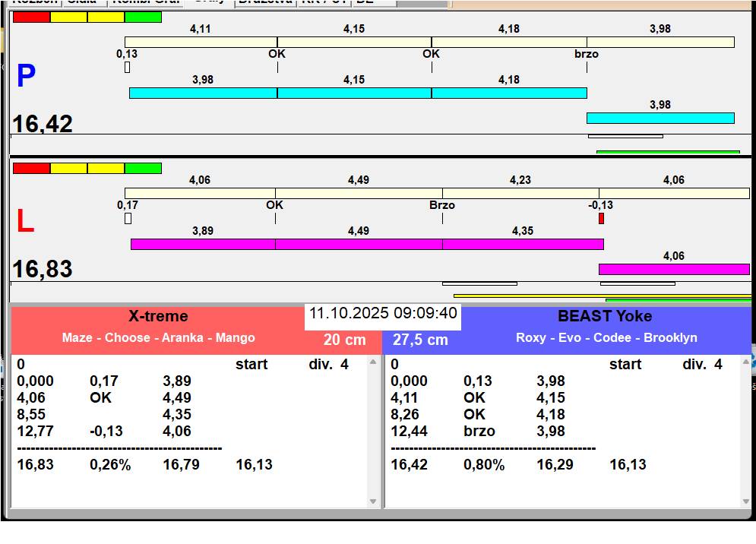Click the red fault marker under -0,13
The height and width of the screenshot is (544, 756).
(x=601, y=219)
